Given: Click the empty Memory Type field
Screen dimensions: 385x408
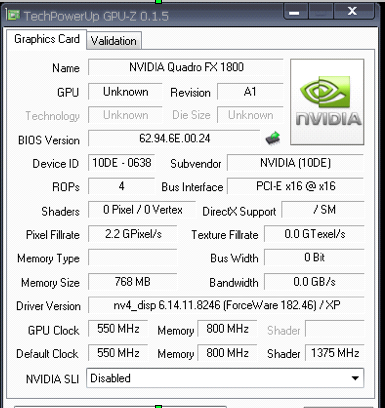Looking at the screenshot, I should (133, 257).
